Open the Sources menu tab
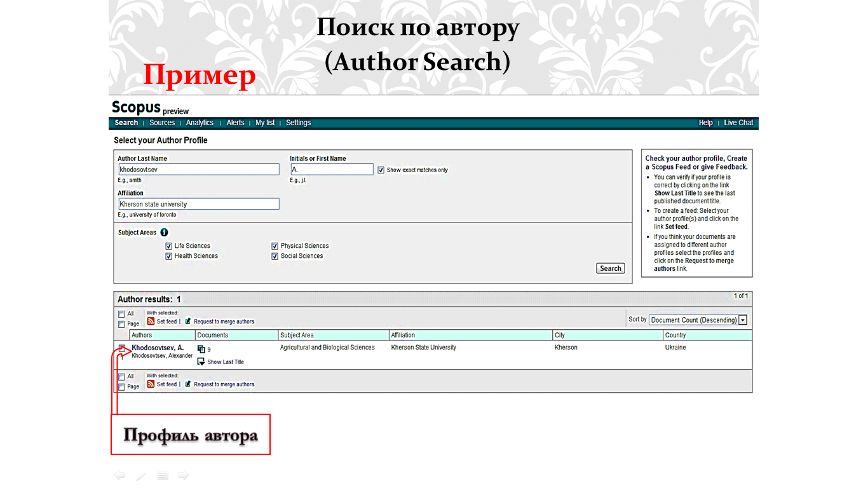Screen dimensions: 868x488 [162, 123]
